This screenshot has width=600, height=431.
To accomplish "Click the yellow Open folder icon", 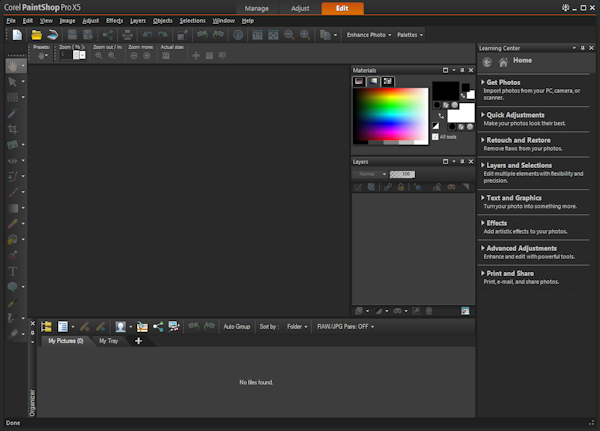I will pos(36,35).
